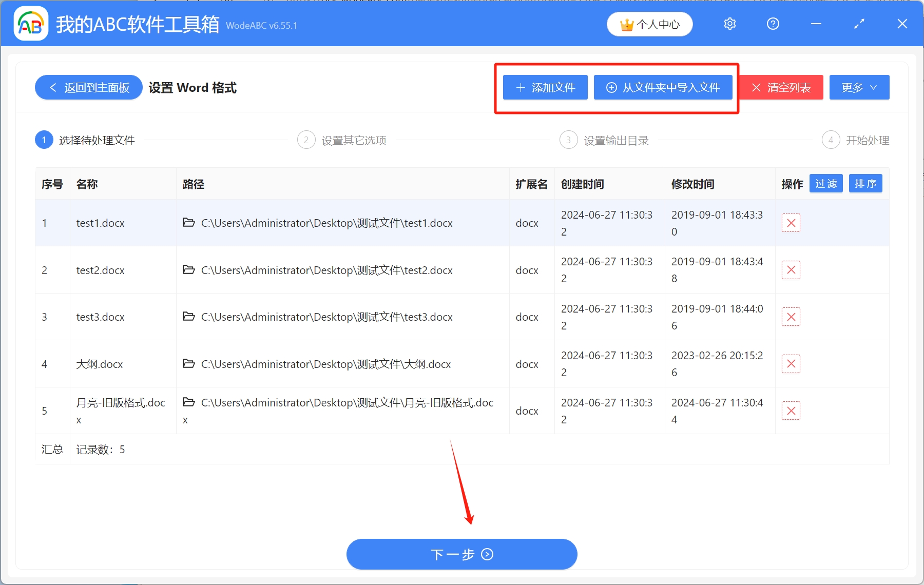The image size is (924, 585).
Task: Remove test2.docx with its delete icon
Action: (791, 270)
